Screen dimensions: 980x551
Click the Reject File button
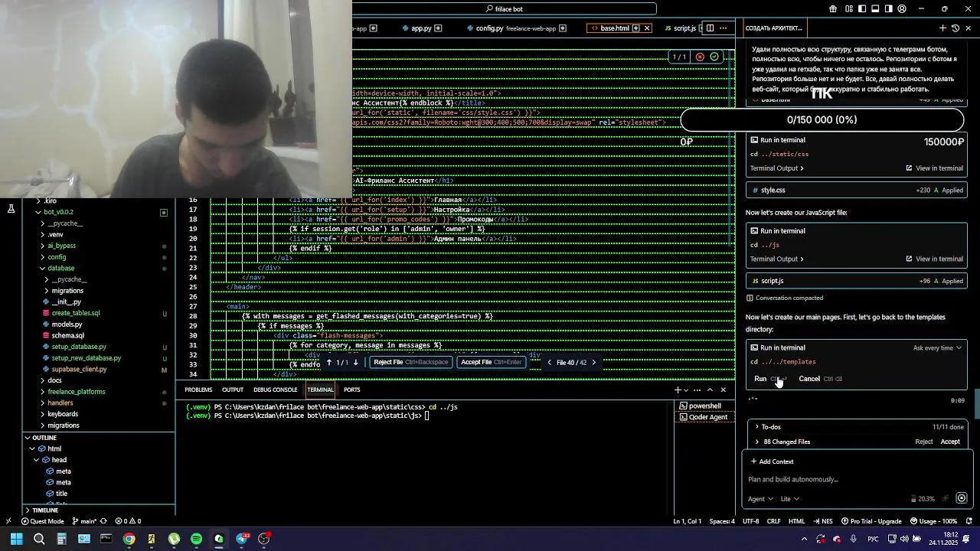click(x=411, y=363)
